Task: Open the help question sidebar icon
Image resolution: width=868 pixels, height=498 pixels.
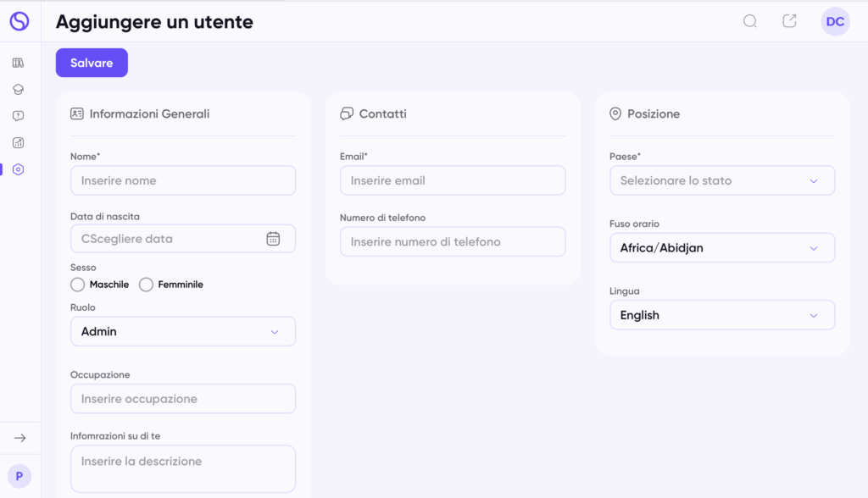Action: (x=19, y=116)
